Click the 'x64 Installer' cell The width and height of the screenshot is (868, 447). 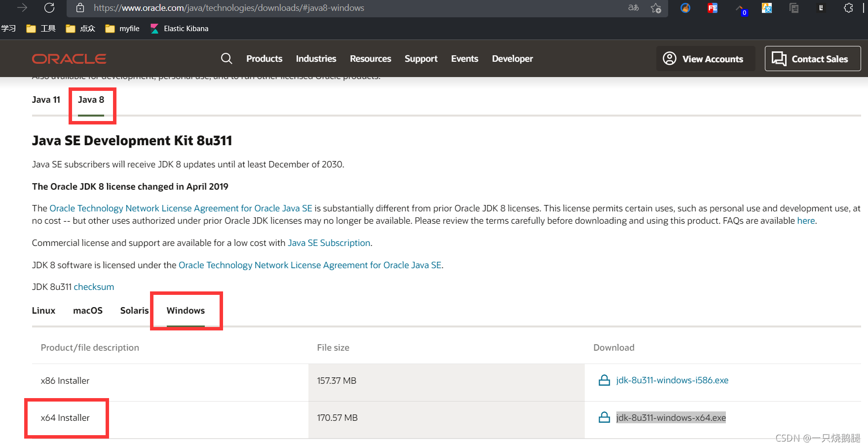(x=65, y=418)
